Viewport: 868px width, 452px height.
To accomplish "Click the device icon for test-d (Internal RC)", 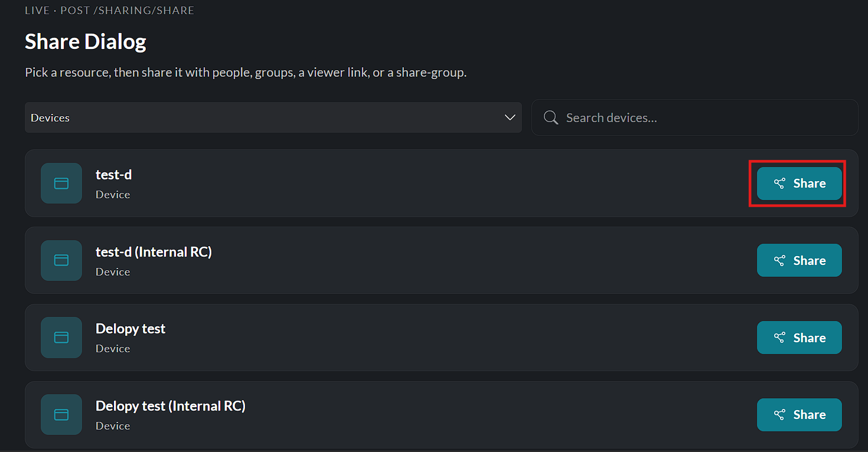I will [61, 260].
